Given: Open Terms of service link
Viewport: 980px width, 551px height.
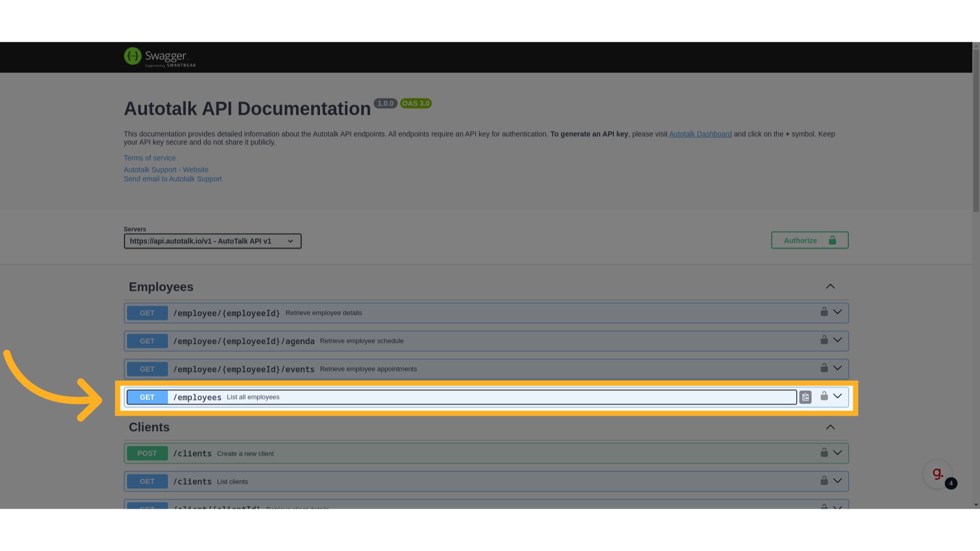Looking at the screenshot, I should pos(150,158).
